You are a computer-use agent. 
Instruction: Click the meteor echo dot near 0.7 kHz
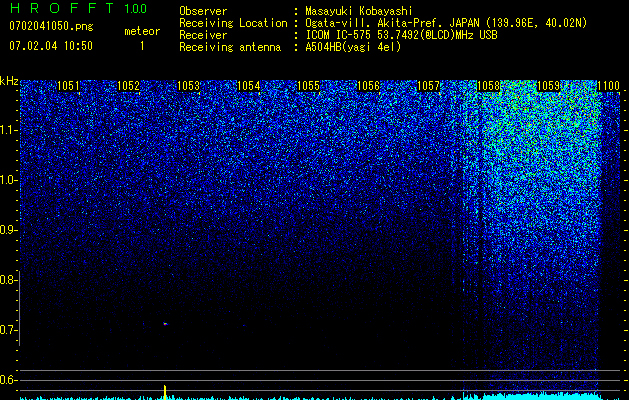click(x=165, y=323)
